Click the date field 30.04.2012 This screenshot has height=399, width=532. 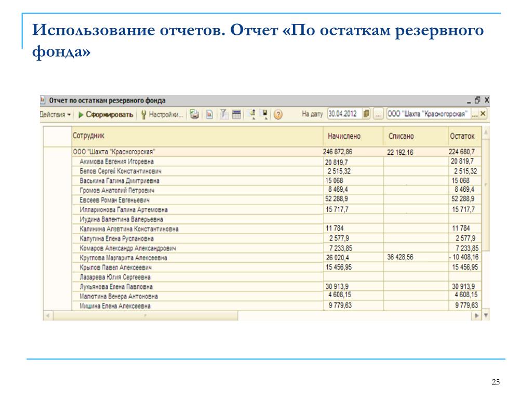coord(345,114)
